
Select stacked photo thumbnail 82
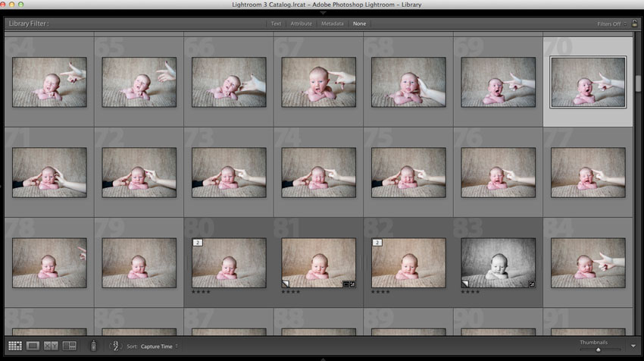pyautogui.click(x=408, y=263)
